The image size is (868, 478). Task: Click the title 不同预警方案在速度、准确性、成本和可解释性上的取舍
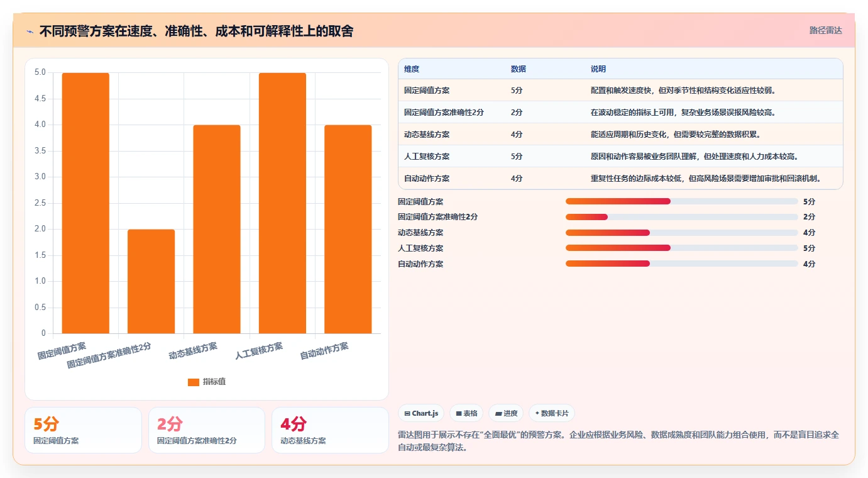196,31
